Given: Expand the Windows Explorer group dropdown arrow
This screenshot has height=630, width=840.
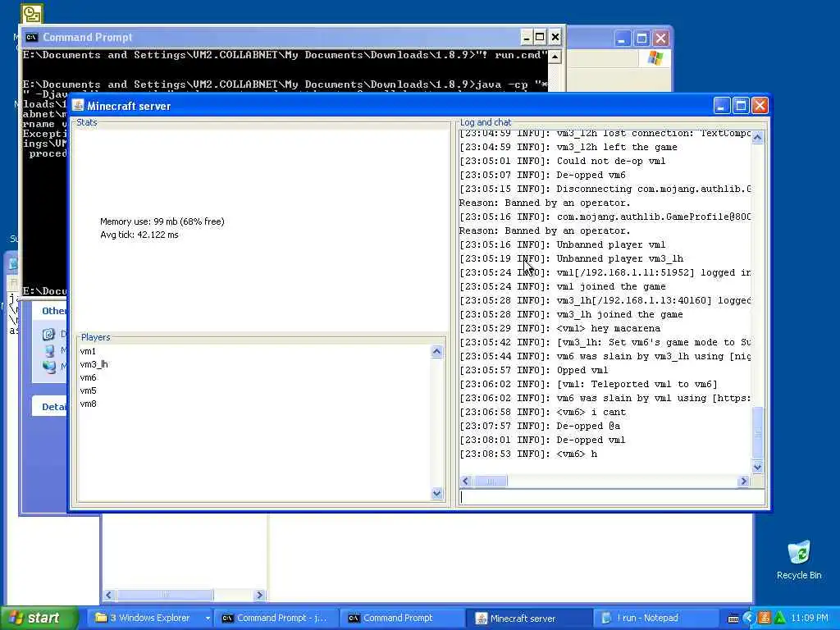Looking at the screenshot, I should [208, 619].
